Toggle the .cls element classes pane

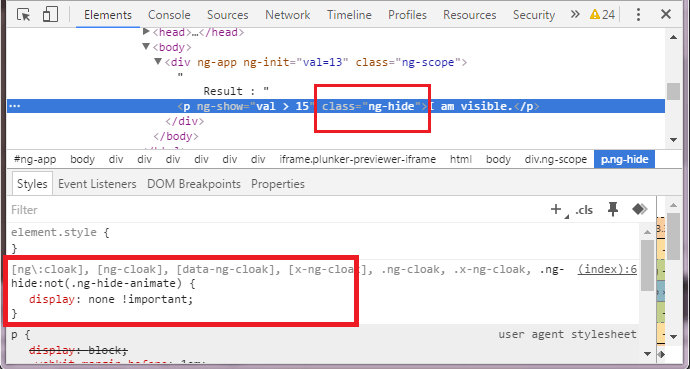coord(584,210)
